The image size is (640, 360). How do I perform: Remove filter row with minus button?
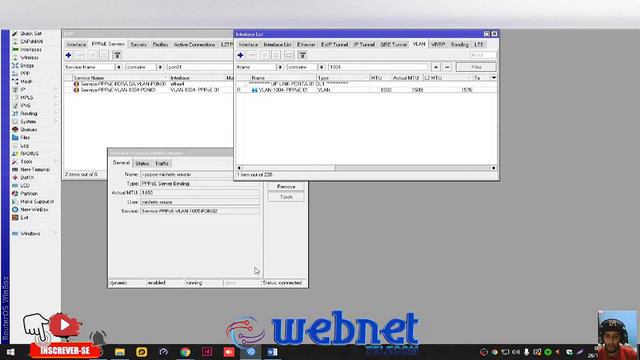[x=447, y=67]
